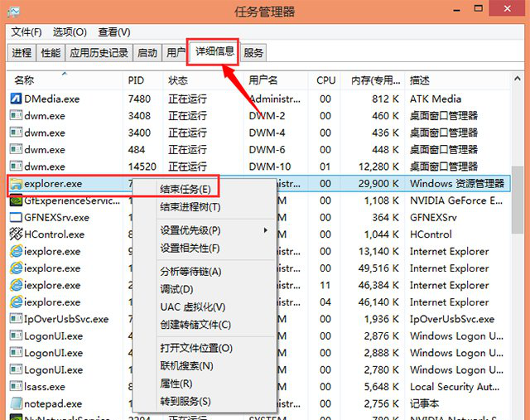Switch to the 服务 tab
530x420 pixels.
253,53
